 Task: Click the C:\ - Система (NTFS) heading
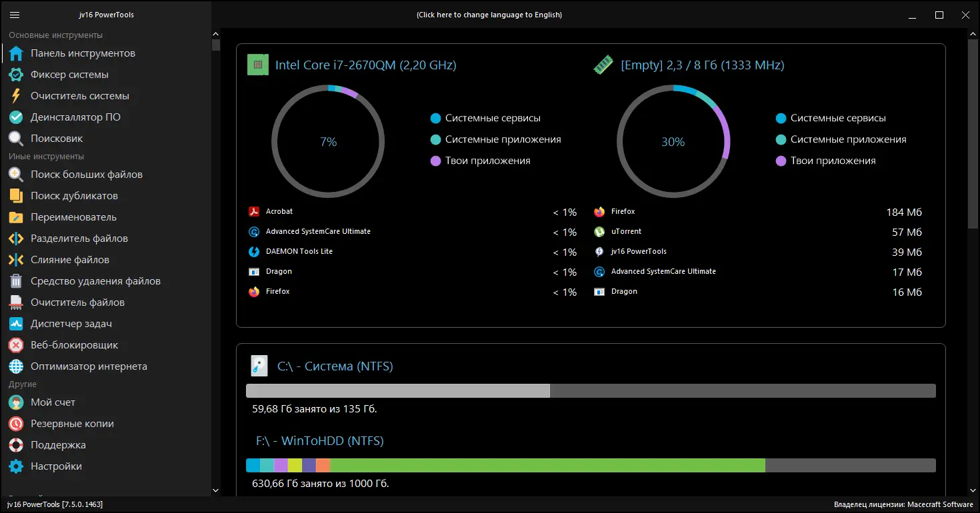(335, 366)
